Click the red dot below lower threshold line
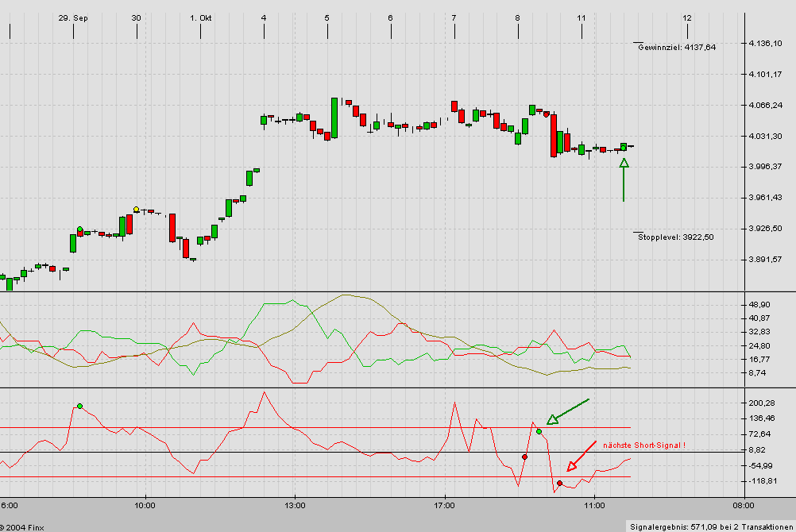This screenshot has height=532, width=796. coord(559,483)
